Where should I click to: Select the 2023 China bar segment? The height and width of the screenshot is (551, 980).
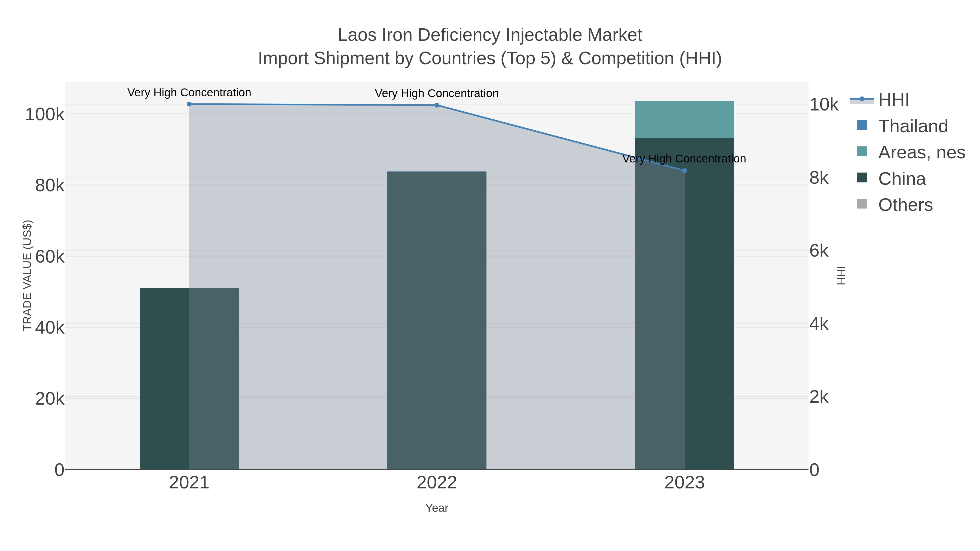684,304
